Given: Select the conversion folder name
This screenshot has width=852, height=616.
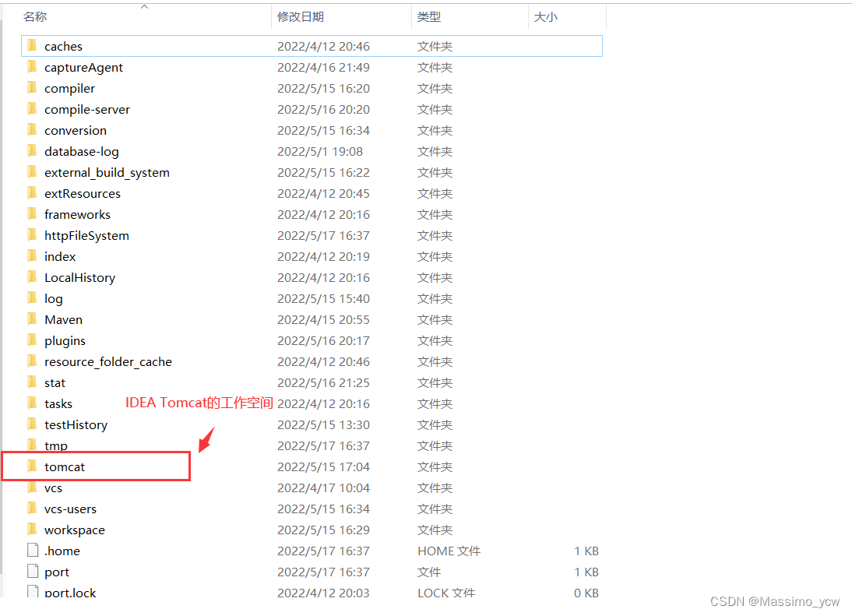Looking at the screenshot, I should [76, 130].
